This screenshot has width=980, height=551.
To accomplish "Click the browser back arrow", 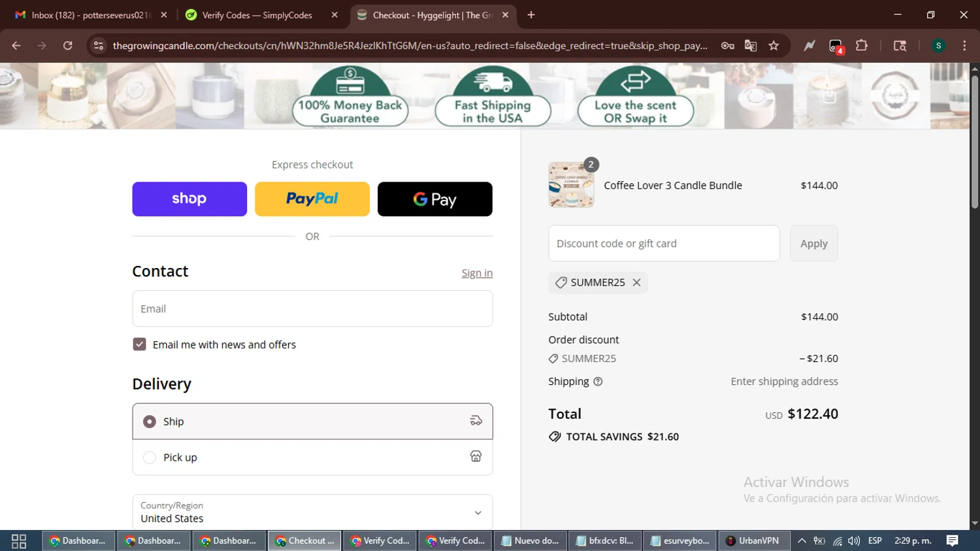I will (x=16, y=46).
